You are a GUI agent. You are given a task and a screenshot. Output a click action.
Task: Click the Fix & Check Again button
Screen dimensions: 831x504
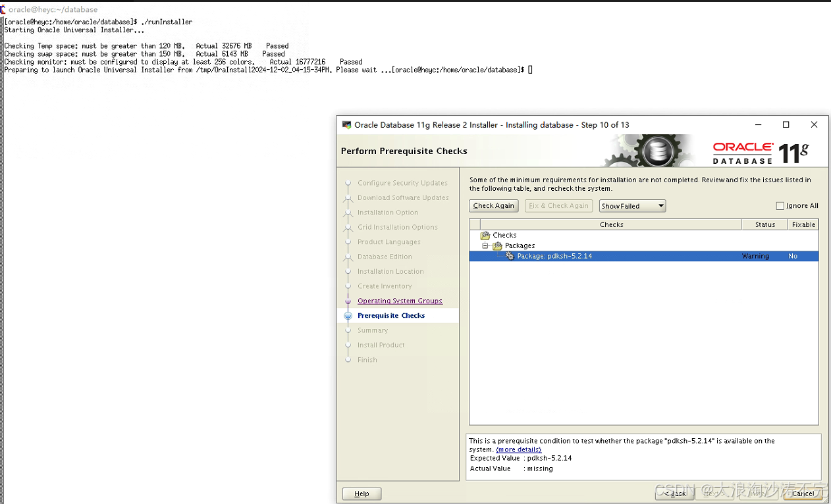(x=559, y=206)
